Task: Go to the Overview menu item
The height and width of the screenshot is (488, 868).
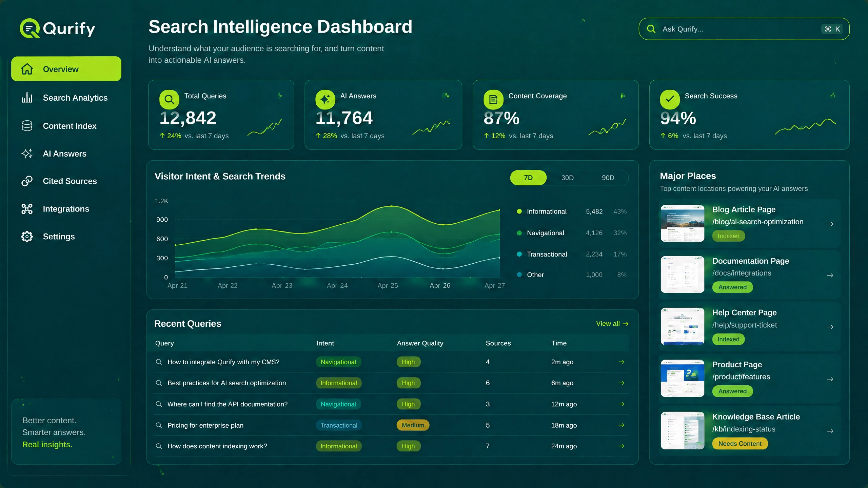Action: point(66,69)
